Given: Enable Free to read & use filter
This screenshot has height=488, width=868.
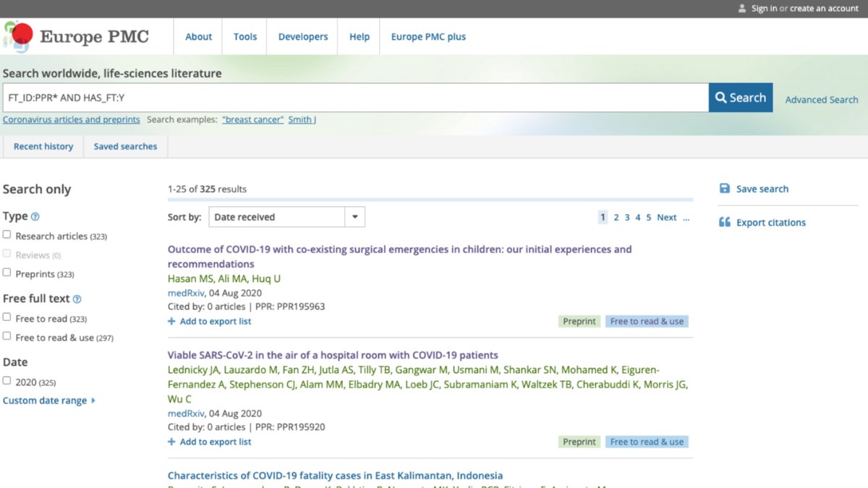Looking at the screenshot, I should point(7,336).
